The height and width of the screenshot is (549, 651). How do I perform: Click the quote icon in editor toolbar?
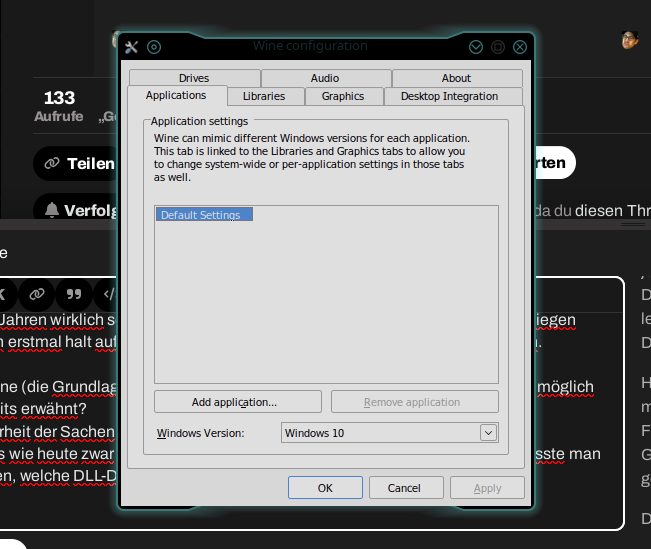(73, 294)
